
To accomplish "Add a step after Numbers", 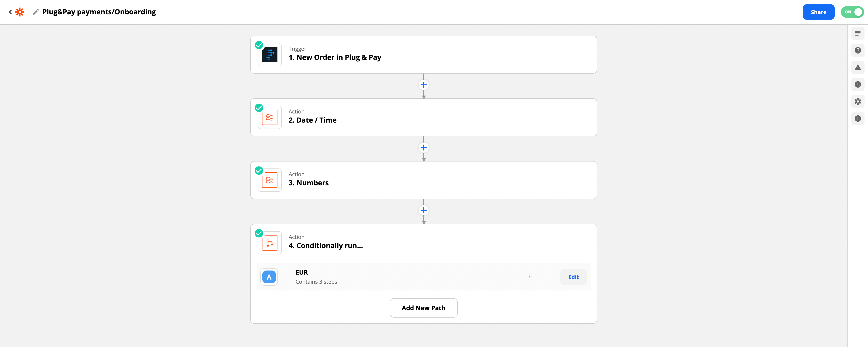I will 424,210.
